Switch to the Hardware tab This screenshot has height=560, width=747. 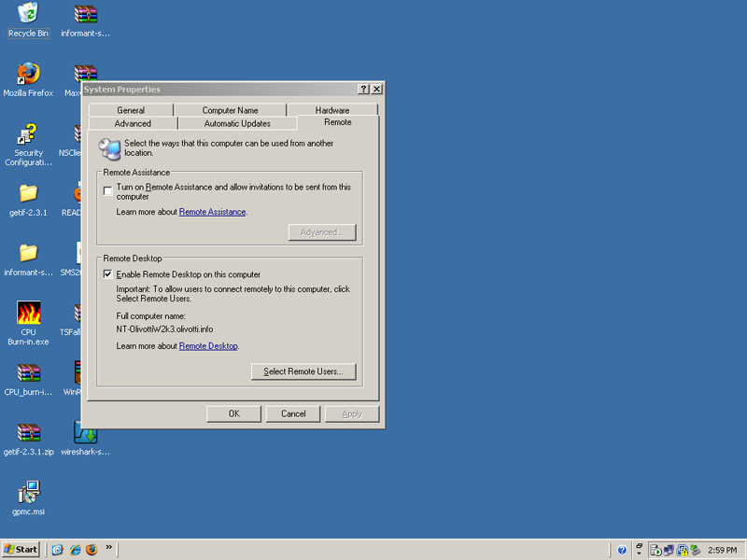coord(332,110)
